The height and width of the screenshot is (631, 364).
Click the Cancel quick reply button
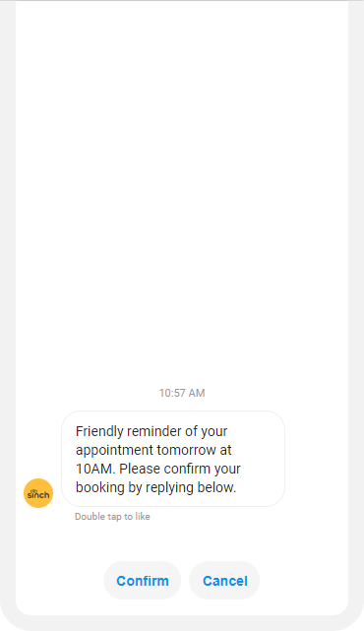click(225, 580)
